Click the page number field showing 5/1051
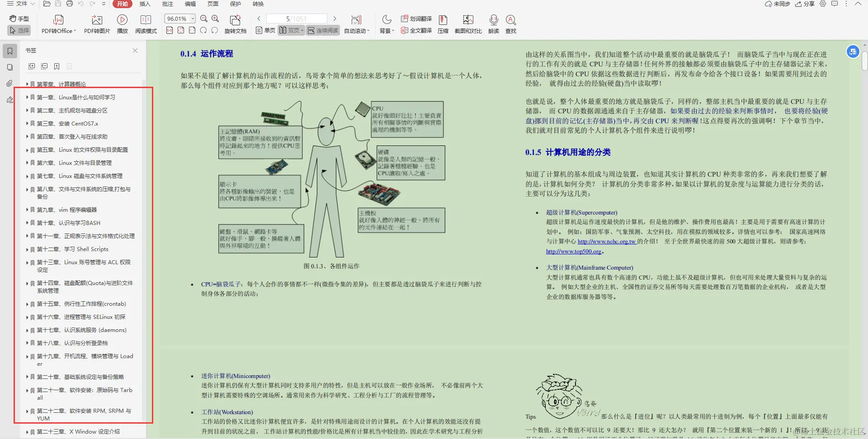The height and width of the screenshot is (439, 868). 296,19
